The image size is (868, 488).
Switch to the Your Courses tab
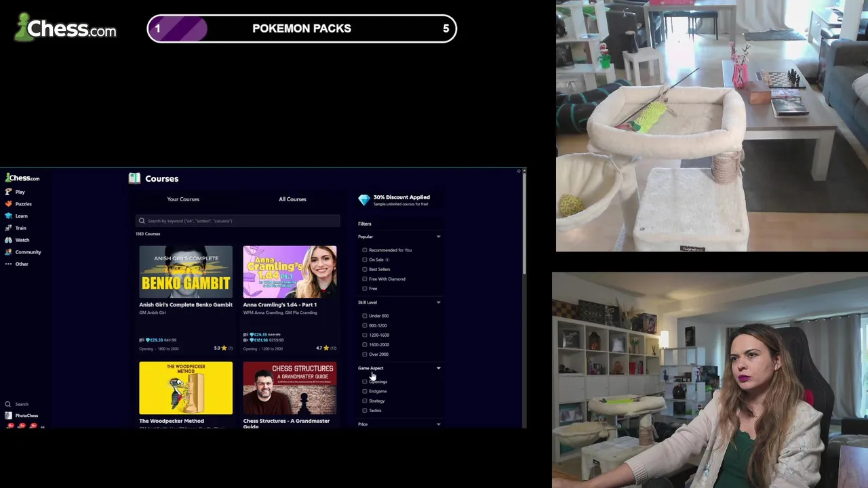tap(183, 199)
